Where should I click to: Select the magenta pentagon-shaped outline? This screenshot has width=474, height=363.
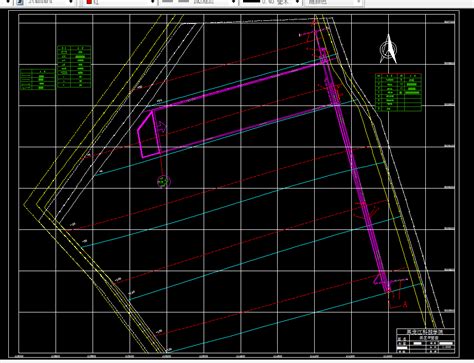[149, 134]
